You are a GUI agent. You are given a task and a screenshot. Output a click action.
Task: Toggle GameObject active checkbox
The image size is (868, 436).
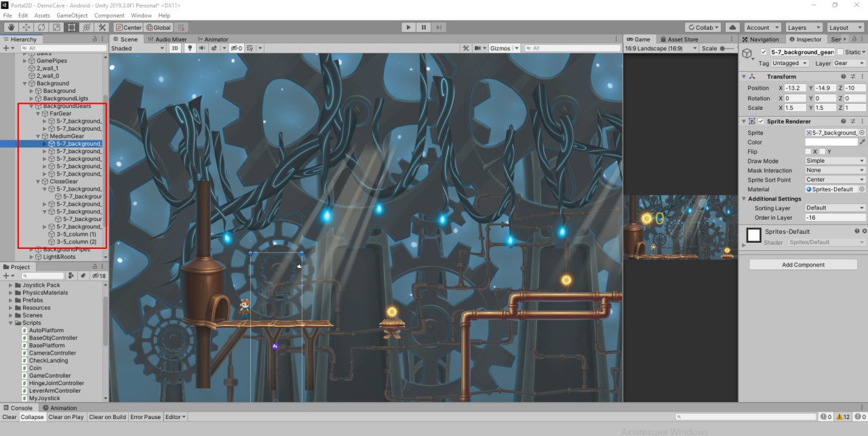point(764,52)
